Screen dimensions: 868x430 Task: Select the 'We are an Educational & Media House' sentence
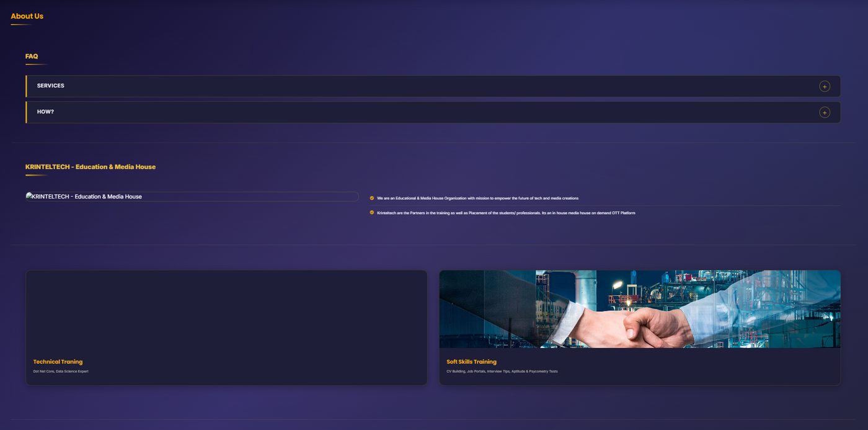(477, 198)
